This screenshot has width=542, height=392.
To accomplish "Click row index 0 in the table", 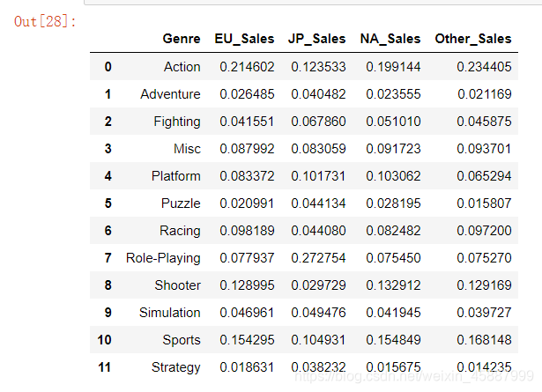I will point(108,67).
